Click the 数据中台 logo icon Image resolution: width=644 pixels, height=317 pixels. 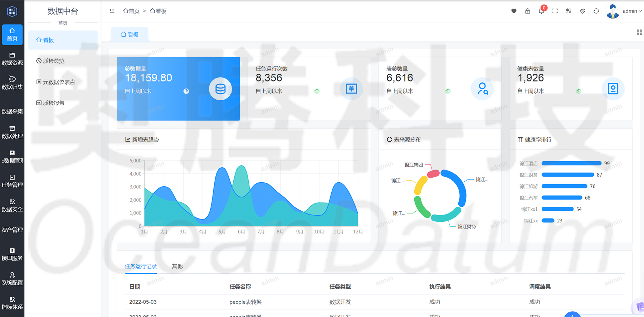12,11
